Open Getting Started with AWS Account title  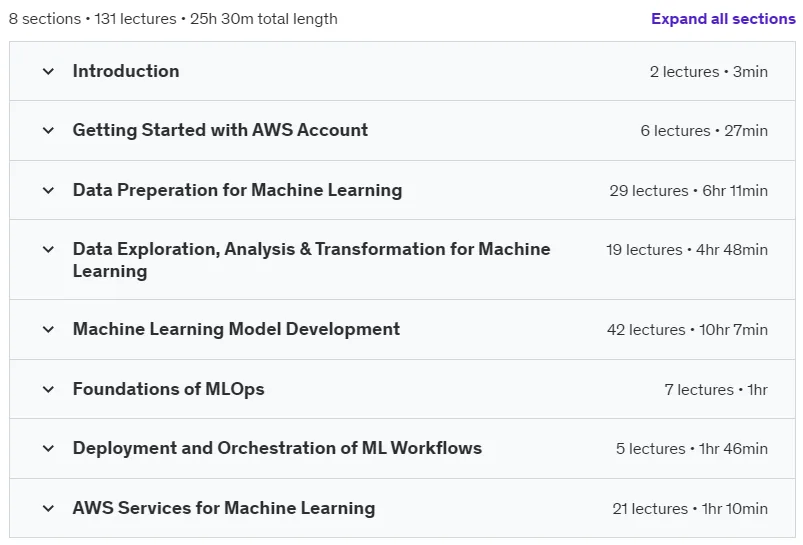coord(220,131)
